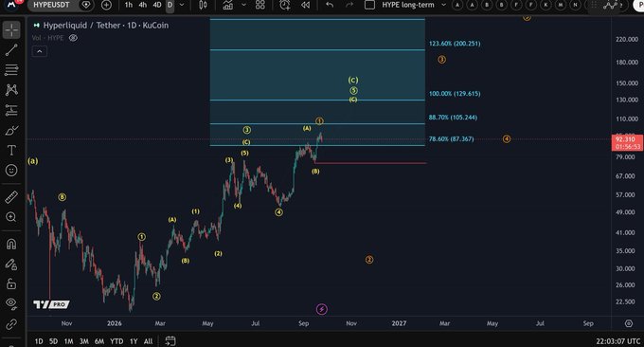This screenshot has width=644, height=347.
Task: Select the XABCD patterns tool
Action: click(11, 90)
